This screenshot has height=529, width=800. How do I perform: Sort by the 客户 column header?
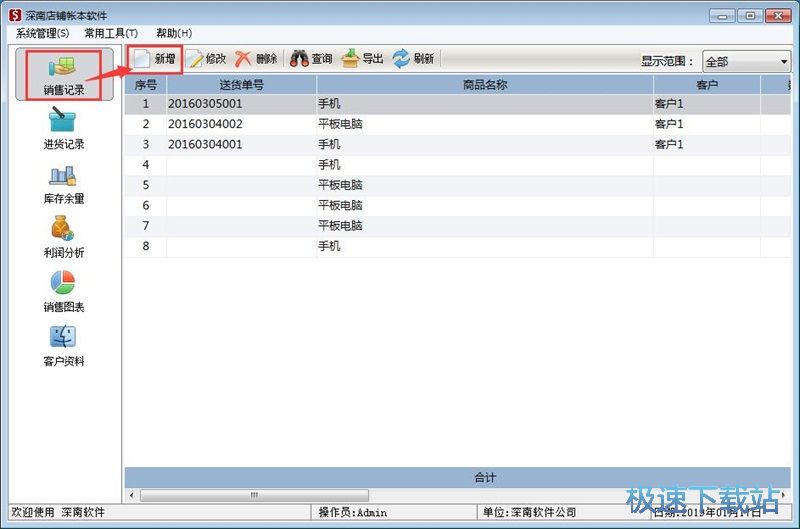pos(707,85)
